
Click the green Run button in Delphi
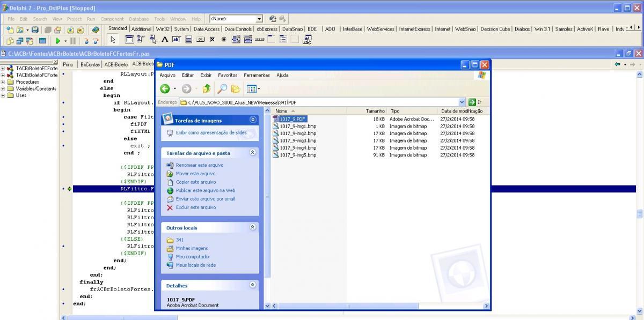57,41
